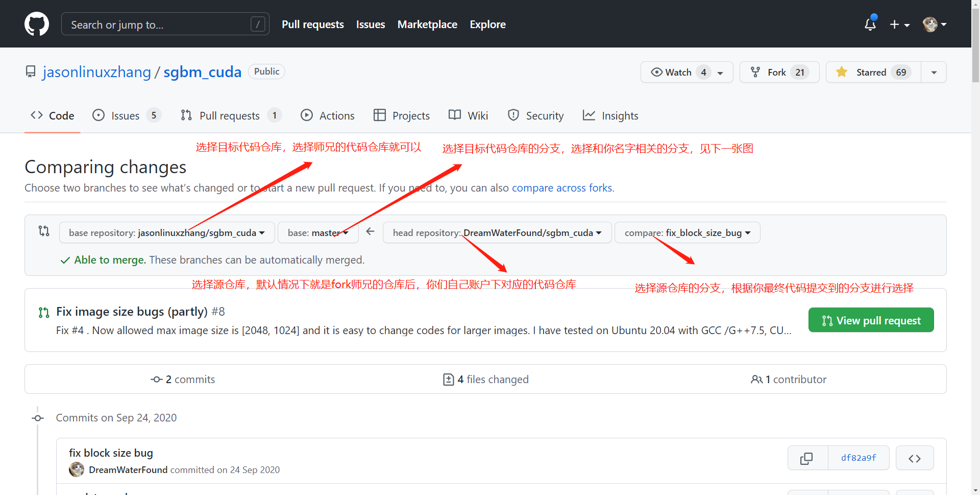Open the Security tab

(536, 116)
